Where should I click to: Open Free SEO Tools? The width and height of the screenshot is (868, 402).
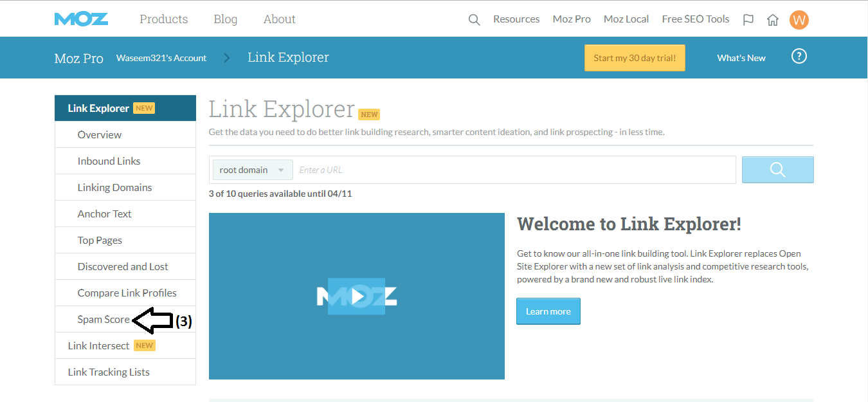(696, 19)
